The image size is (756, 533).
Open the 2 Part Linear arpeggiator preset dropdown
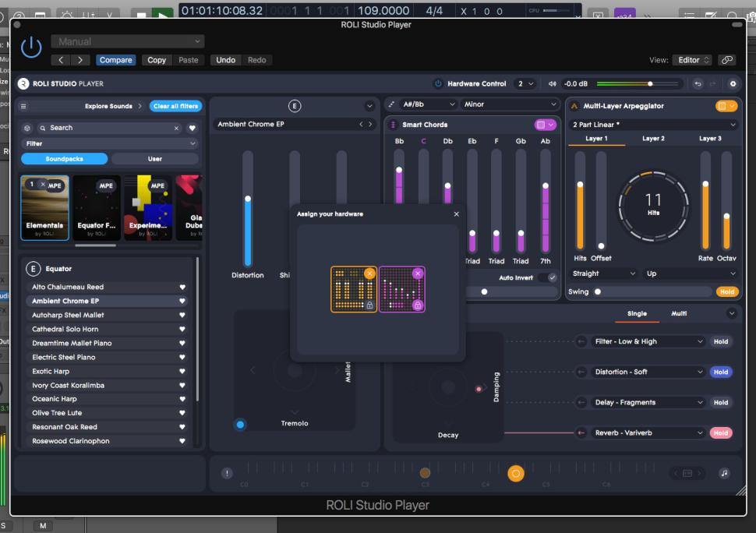pos(655,123)
